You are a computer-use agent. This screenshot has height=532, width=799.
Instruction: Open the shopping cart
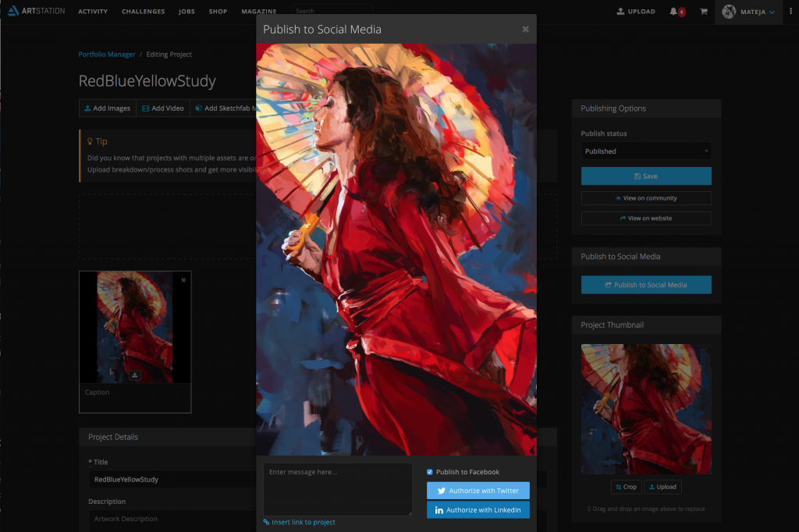point(703,12)
